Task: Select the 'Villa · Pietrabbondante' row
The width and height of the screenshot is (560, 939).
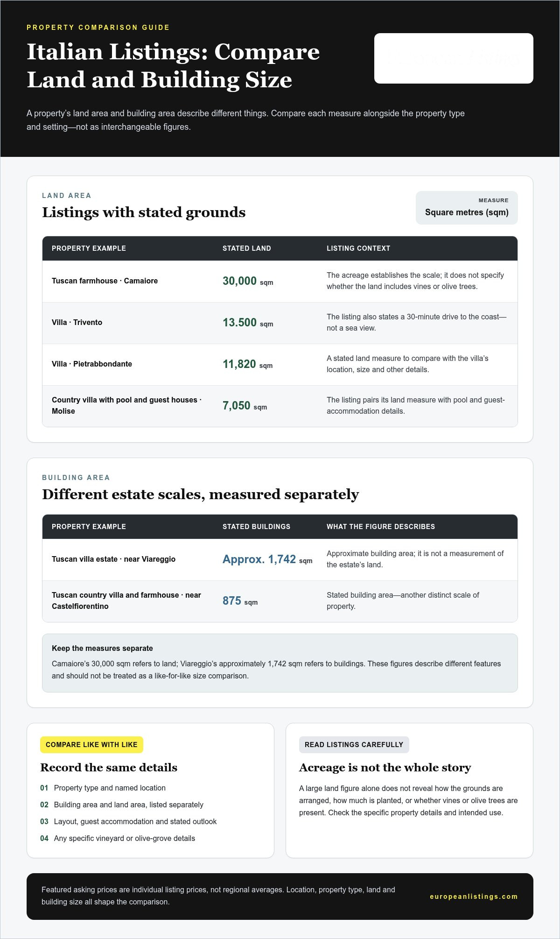Action: click(280, 365)
